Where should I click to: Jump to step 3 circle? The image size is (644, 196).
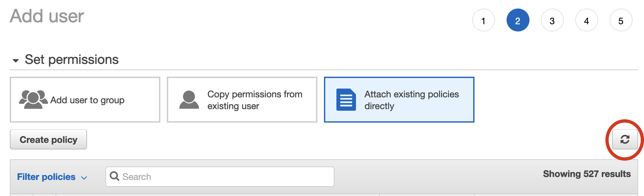coord(552,20)
